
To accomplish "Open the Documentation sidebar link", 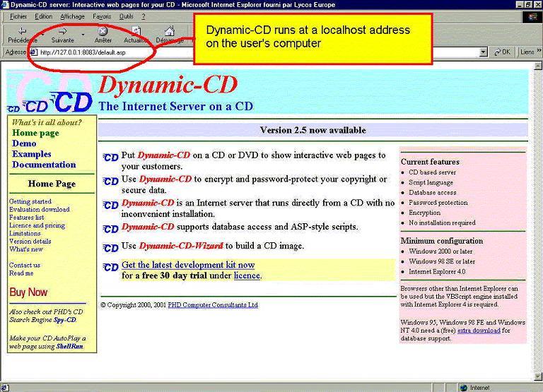I will [44, 165].
